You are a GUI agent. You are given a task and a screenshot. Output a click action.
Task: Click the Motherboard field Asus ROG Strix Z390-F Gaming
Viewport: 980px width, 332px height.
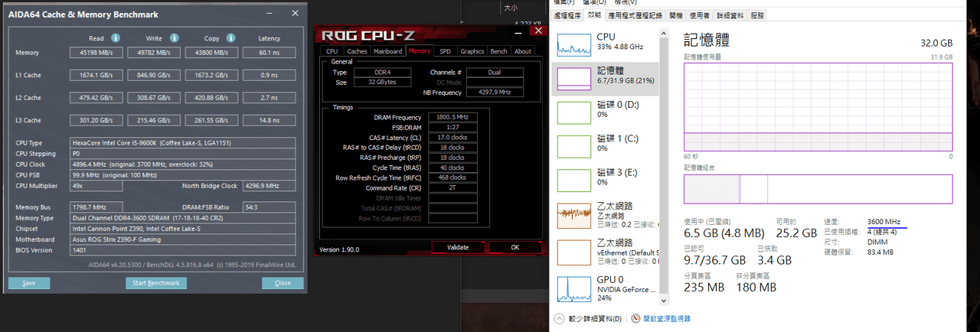(184, 239)
